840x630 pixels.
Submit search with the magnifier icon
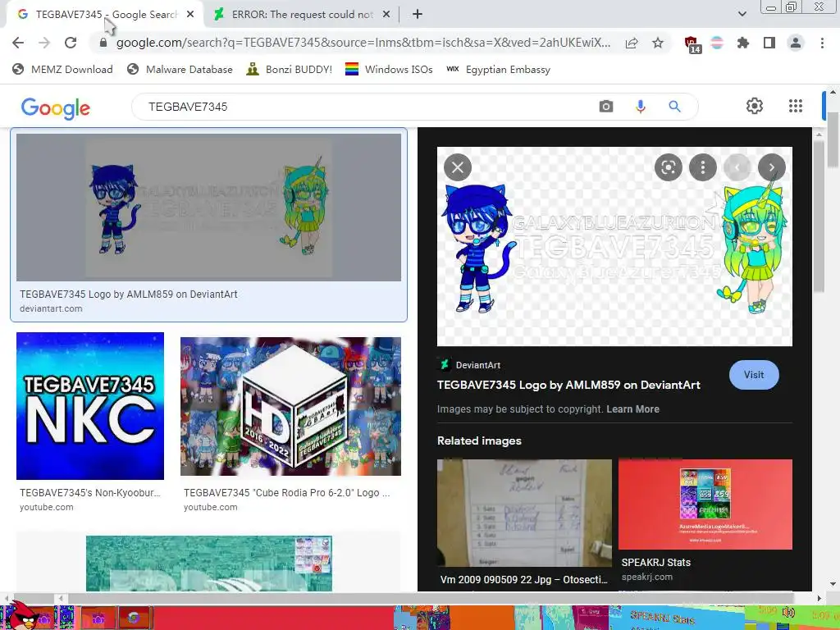(x=674, y=107)
